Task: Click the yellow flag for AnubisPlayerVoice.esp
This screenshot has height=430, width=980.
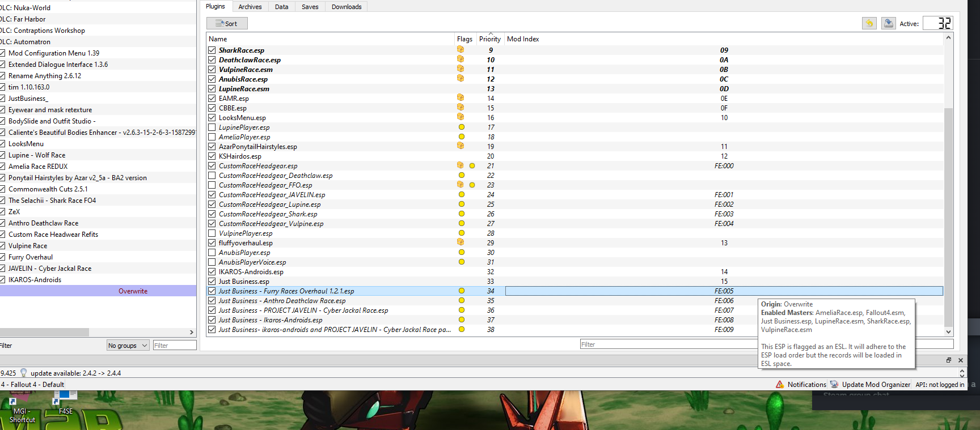Action: (462, 262)
